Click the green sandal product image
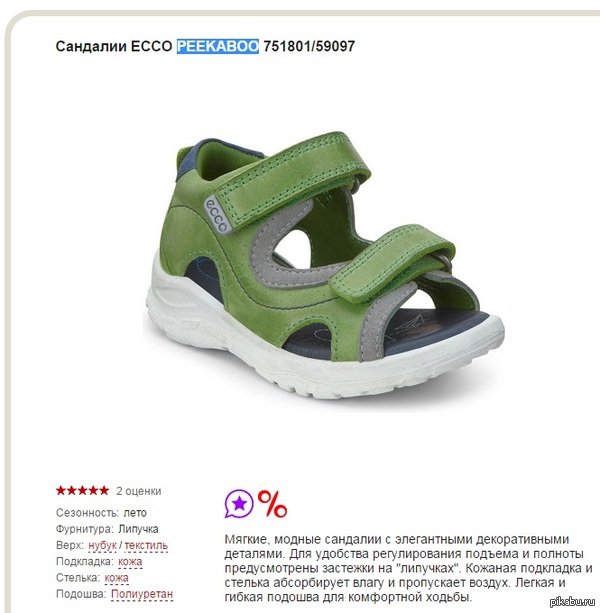Image resolution: width=600 pixels, height=613 pixels. (x=324, y=266)
